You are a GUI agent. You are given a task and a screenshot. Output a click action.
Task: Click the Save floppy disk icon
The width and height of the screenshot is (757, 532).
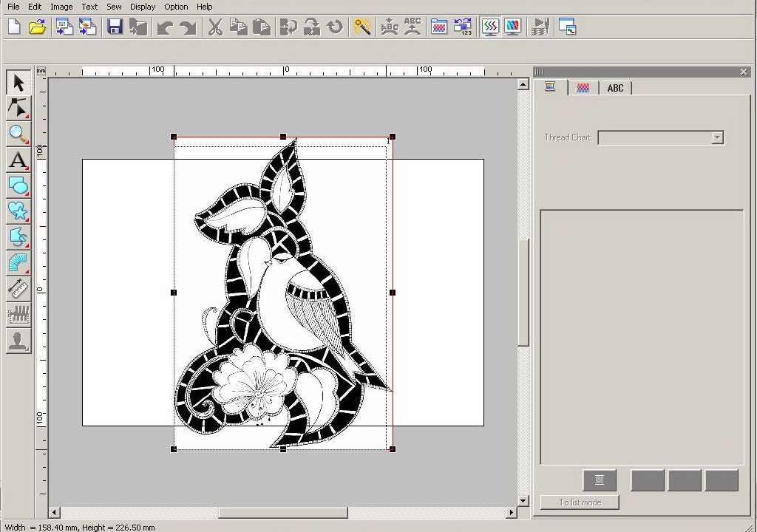(115, 27)
